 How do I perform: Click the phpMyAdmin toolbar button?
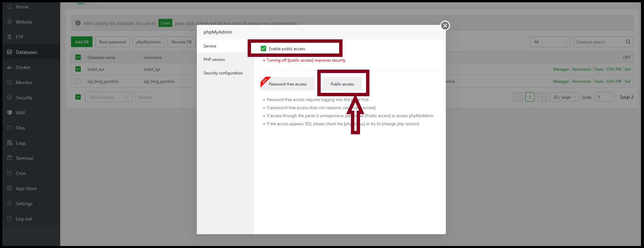pos(149,42)
